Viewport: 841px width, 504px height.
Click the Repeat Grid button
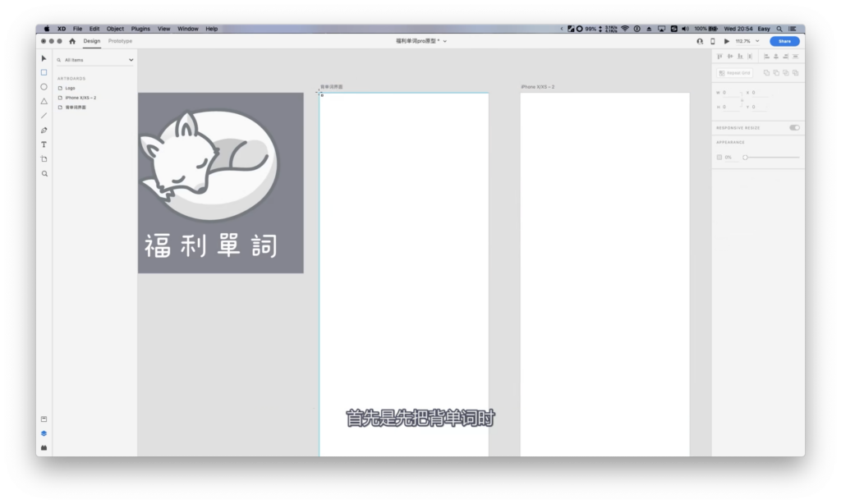point(734,73)
